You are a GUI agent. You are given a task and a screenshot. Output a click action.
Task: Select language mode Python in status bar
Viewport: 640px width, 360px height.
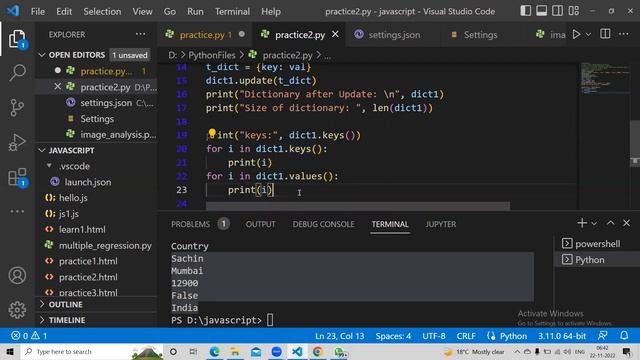coord(513,336)
